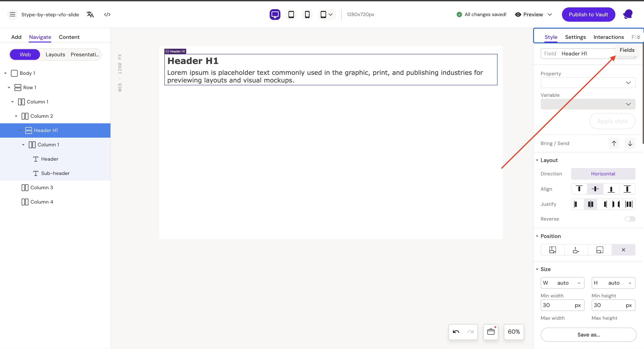Align items to bottom

click(611, 189)
